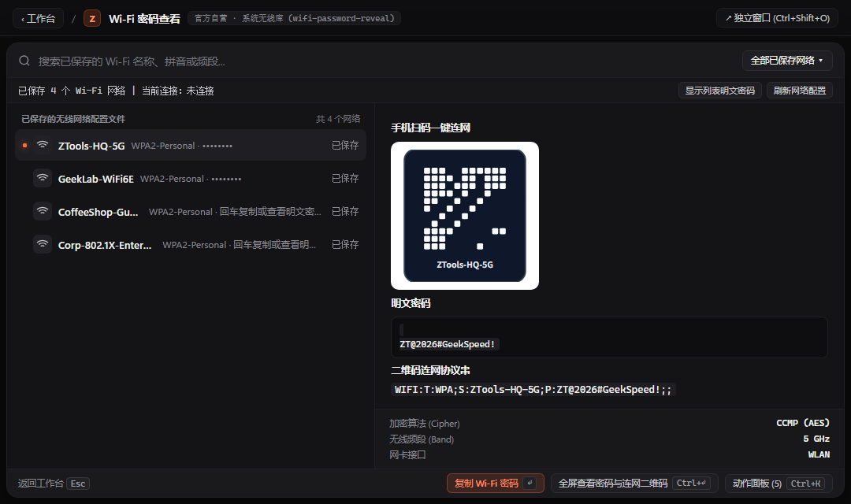
Task: Open 动作面板 (5) action panel
Action: [x=779, y=483]
